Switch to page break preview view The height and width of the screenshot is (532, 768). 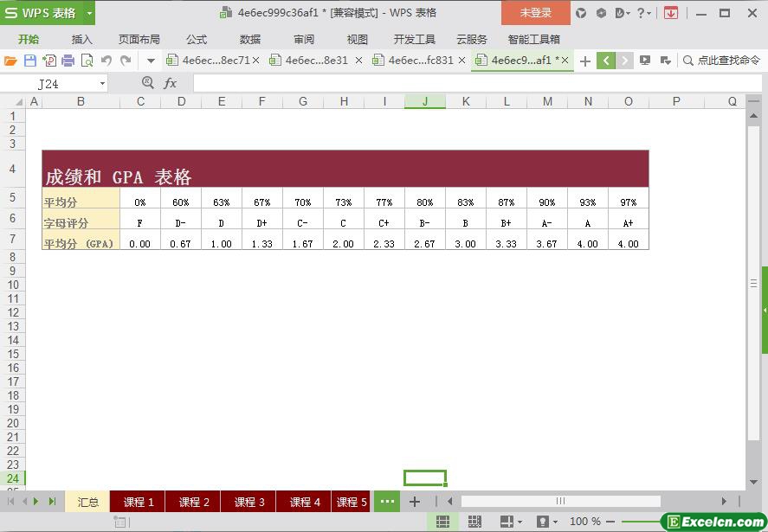pyautogui.click(x=474, y=522)
